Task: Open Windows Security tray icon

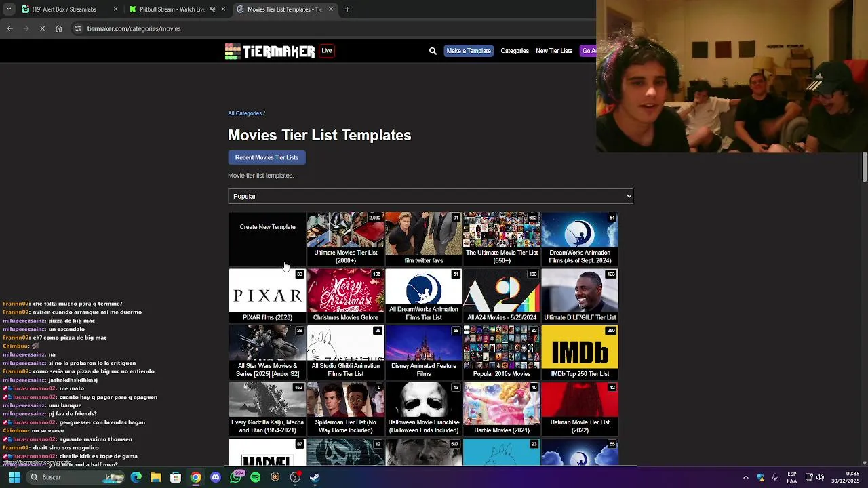Action: [760, 477]
